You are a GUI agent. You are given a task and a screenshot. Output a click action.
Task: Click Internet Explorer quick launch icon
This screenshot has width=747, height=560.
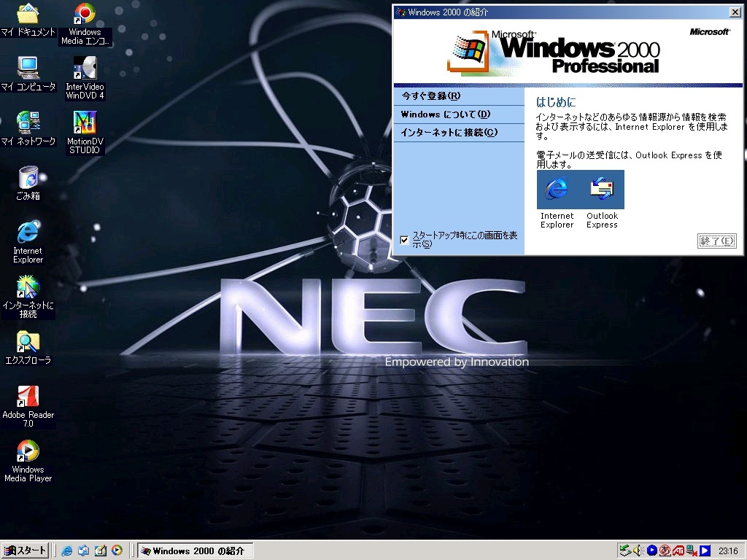(x=66, y=551)
